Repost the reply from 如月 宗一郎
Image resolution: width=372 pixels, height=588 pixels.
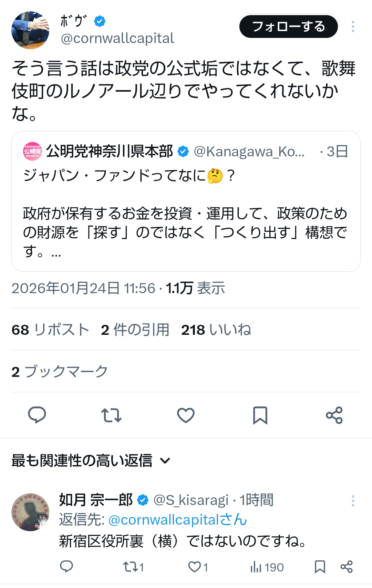pyautogui.click(x=130, y=567)
